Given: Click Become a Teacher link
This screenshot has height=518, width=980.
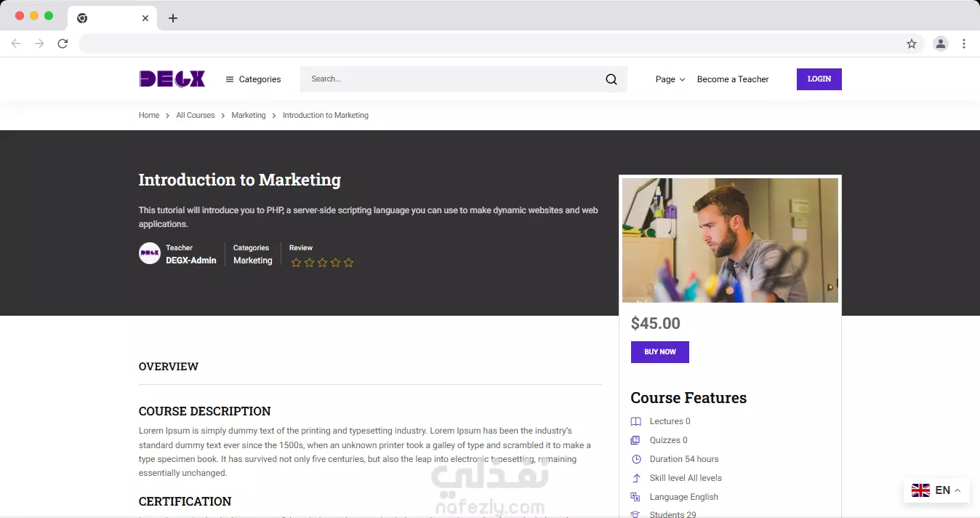Looking at the screenshot, I should pyautogui.click(x=733, y=79).
